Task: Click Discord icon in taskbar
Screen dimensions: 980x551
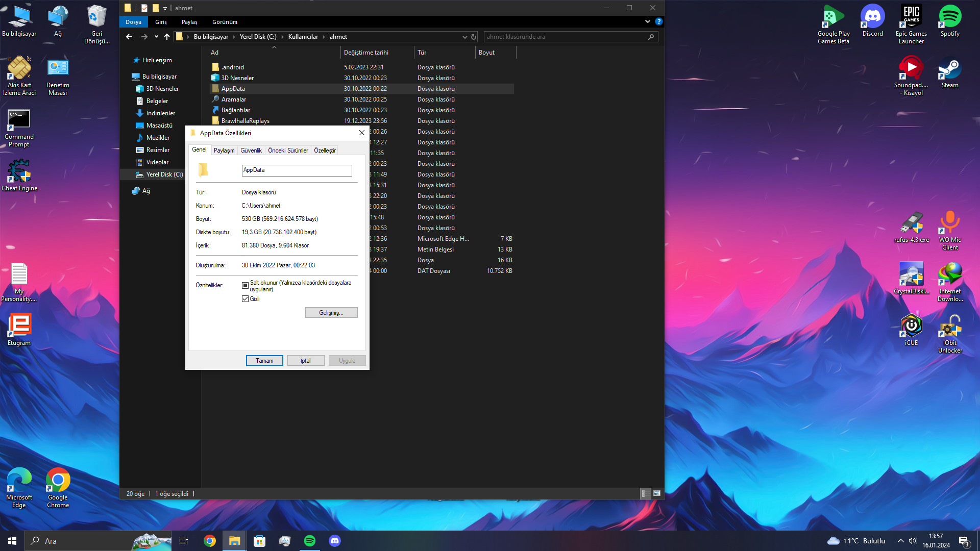Action: click(335, 541)
